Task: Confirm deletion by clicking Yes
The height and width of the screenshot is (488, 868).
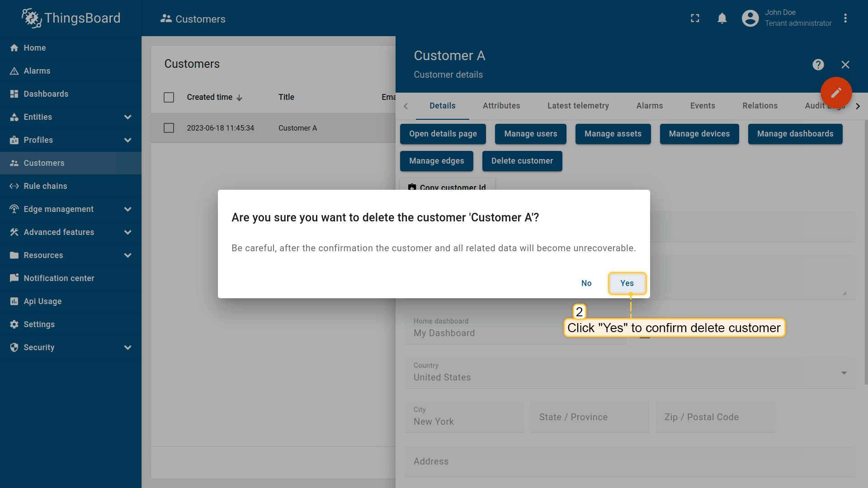Action: tap(627, 283)
